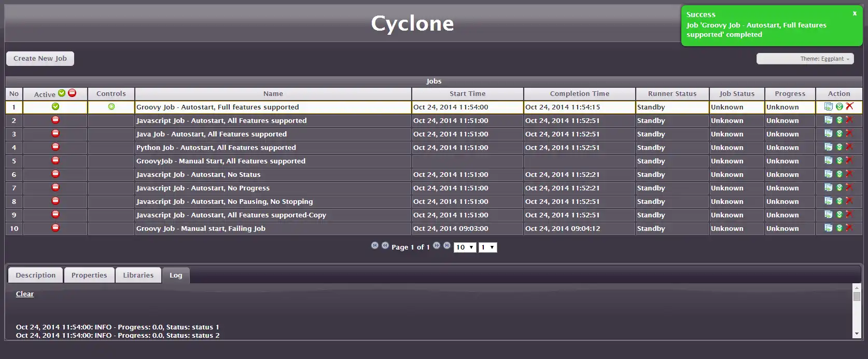868x359 pixels.
Task: Select Groovy Job - Autostart, Full features supported
Action: (x=218, y=107)
